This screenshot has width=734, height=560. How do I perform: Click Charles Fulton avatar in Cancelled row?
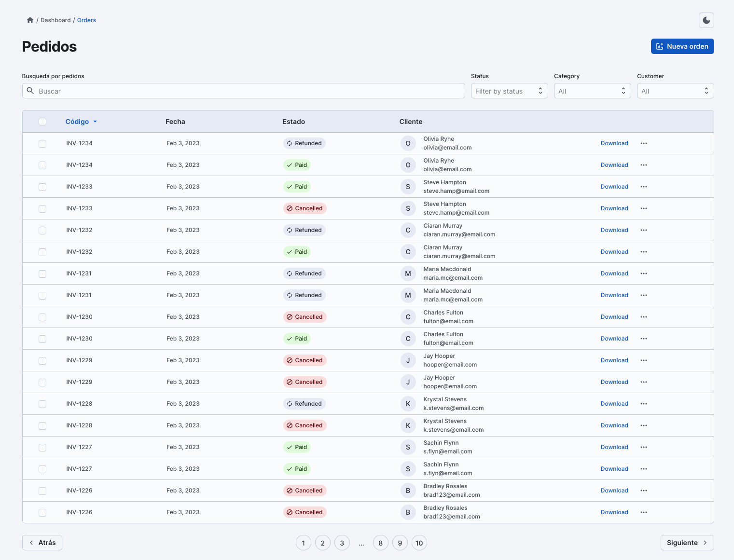pyautogui.click(x=408, y=317)
